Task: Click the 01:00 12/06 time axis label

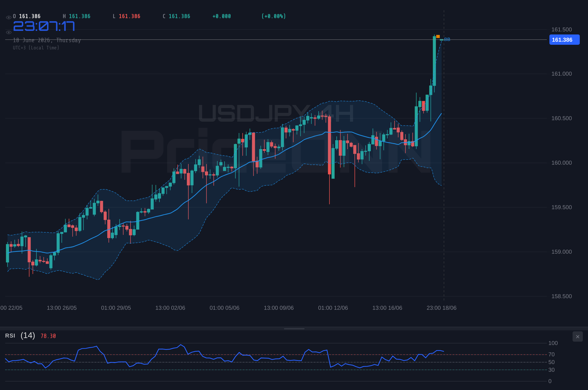Action: click(333, 308)
